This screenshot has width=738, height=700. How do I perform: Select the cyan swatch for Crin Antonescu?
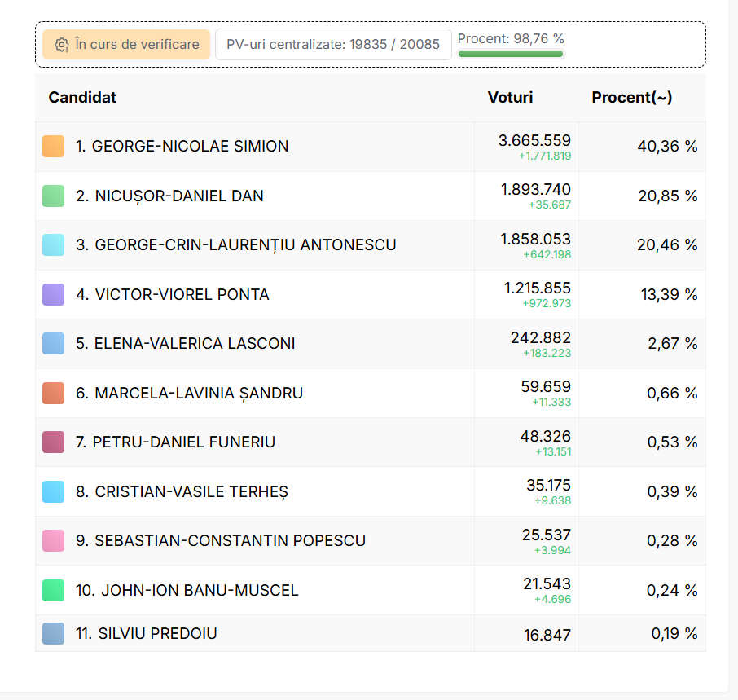click(x=53, y=245)
